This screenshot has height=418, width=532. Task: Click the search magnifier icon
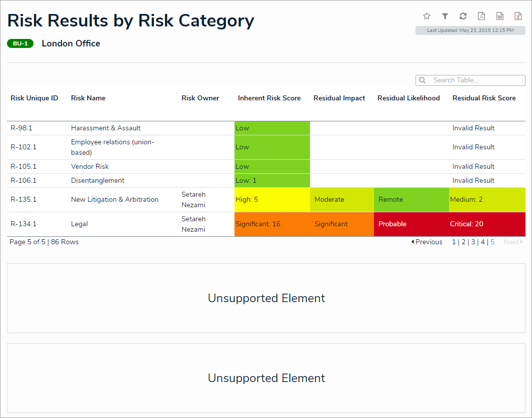(x=422, y=80)
